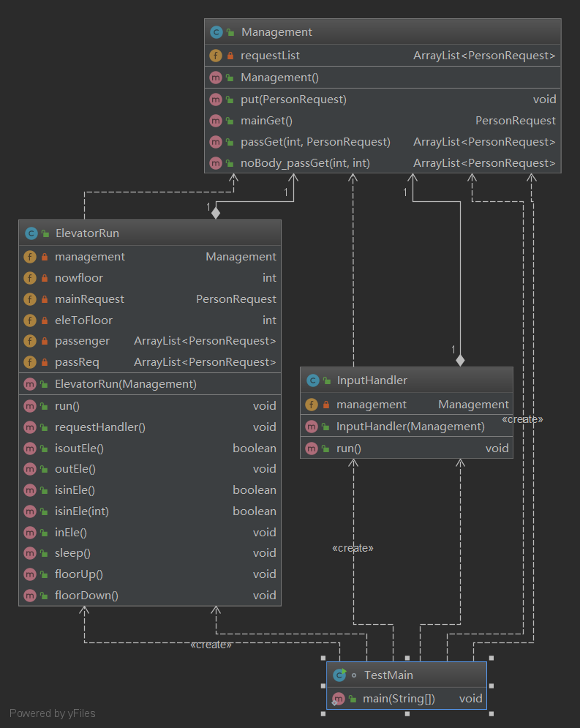580x728 pixels.
Task: Click the requestList field icon
Action: pos(216,55)
